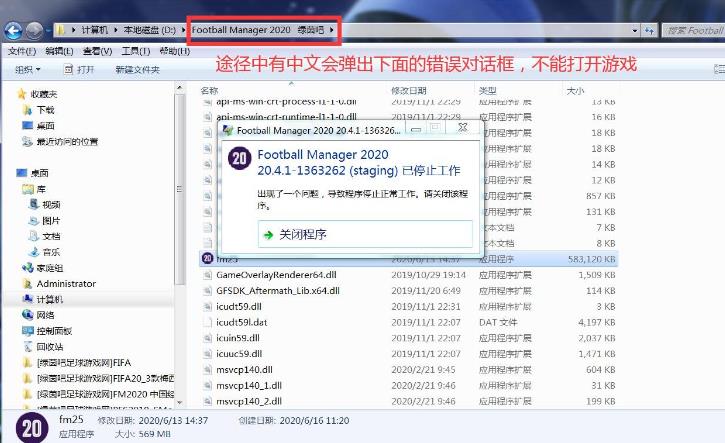Open the 编辑(E) menu
The width and height of the screenshot is (725, 443).
click(x=59, y=51)
